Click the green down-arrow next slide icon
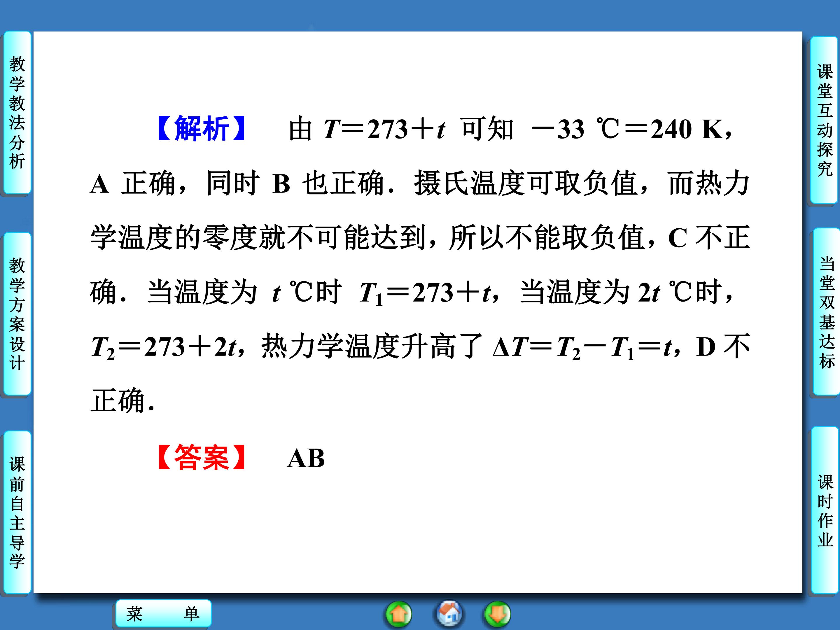Viewport: 840px width, 630px height. (497, 614)
